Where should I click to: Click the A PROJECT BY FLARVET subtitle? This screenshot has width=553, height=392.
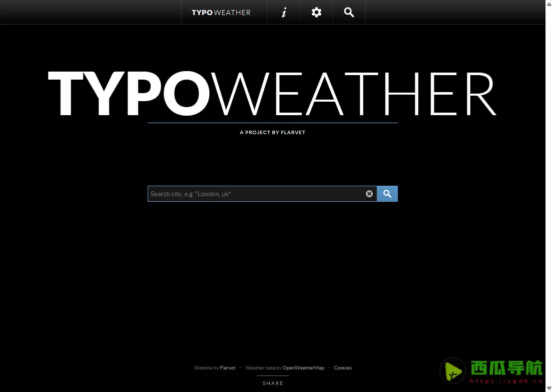(x=273, y=132)
